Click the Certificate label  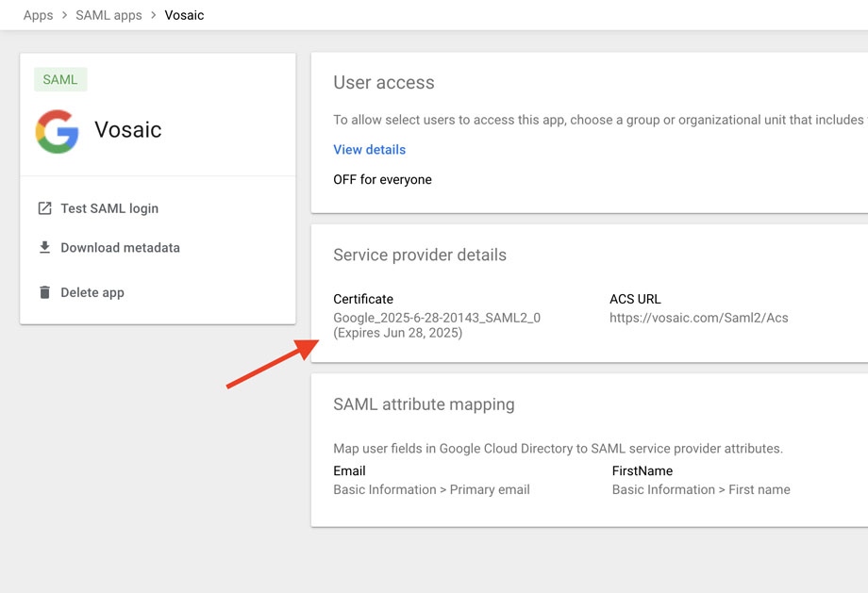pyautogui.click(x=363, y=299)
